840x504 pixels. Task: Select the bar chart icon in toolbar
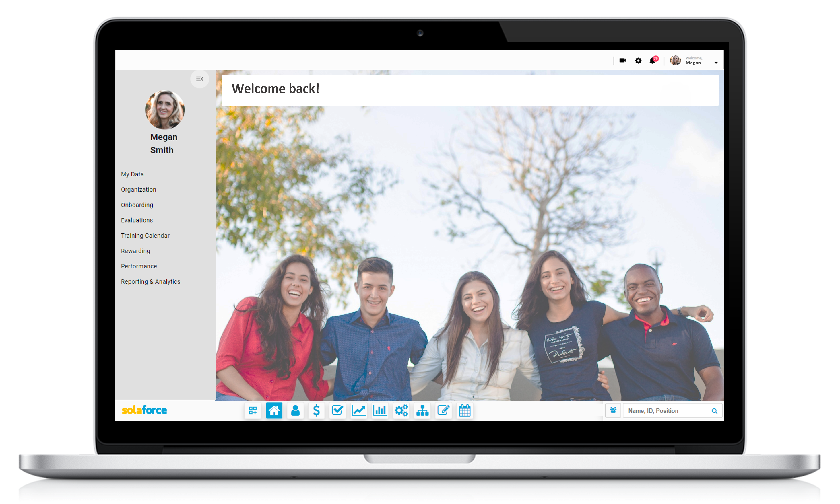(381, 411)
